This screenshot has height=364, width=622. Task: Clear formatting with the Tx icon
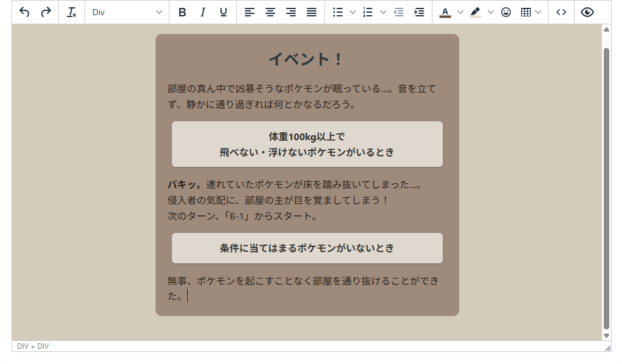tap(72, 12)
